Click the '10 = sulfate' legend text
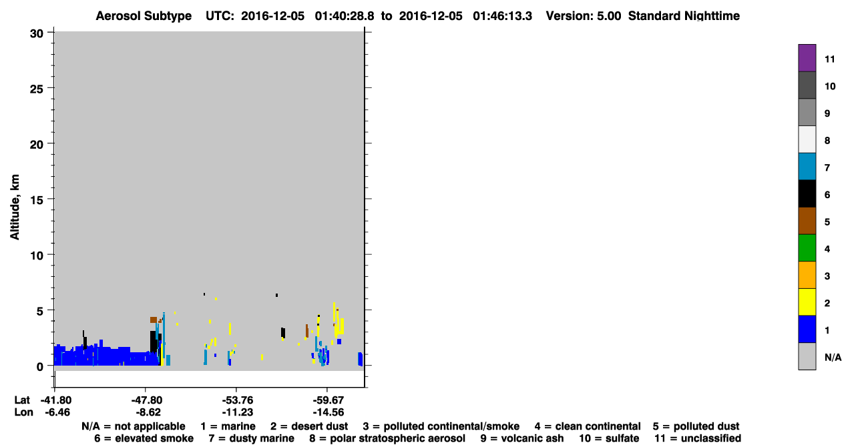Viewport: 868px width, 445px height. [609, 438]
